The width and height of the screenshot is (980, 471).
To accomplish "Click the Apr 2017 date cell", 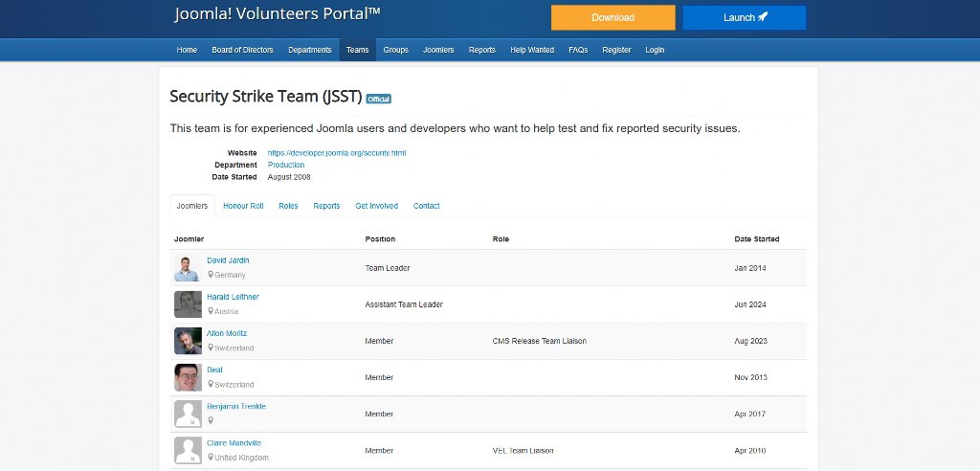I will tap(750, 415).
